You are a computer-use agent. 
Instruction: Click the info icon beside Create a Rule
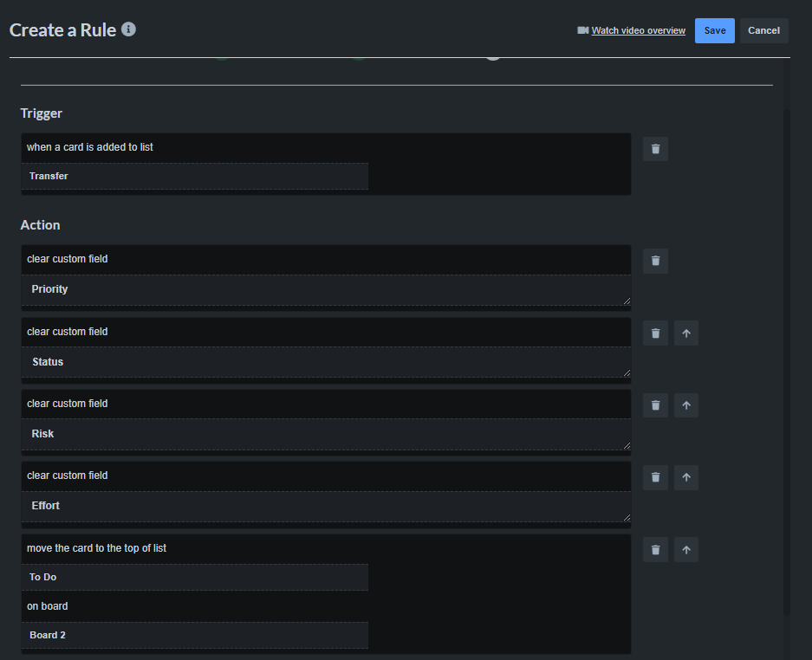[127, 29]
